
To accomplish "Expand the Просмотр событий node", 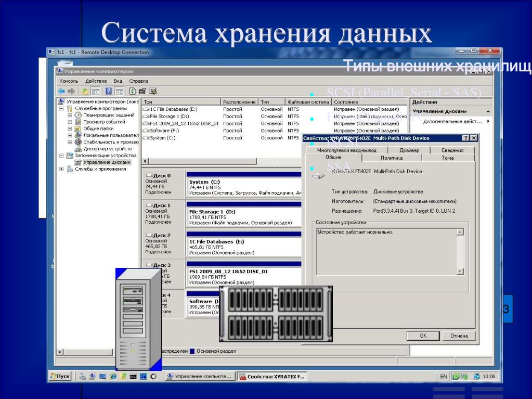I will [70, 122].
